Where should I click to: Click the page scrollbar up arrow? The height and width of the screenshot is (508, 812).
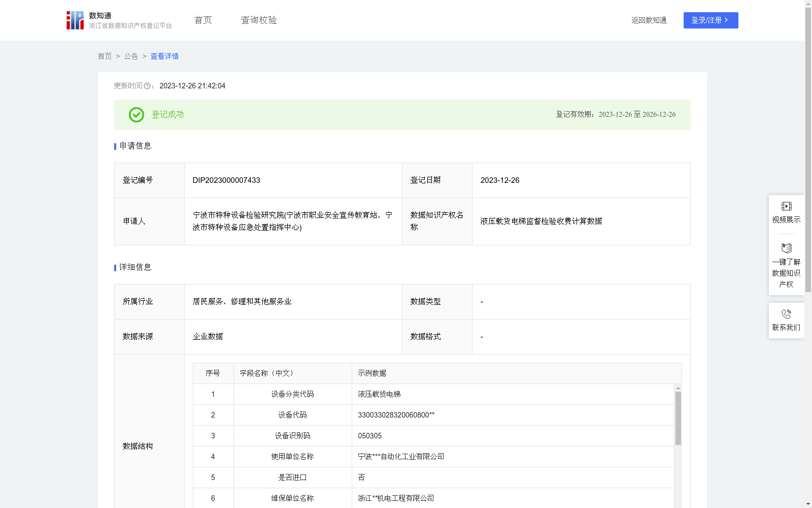point(808,4)
